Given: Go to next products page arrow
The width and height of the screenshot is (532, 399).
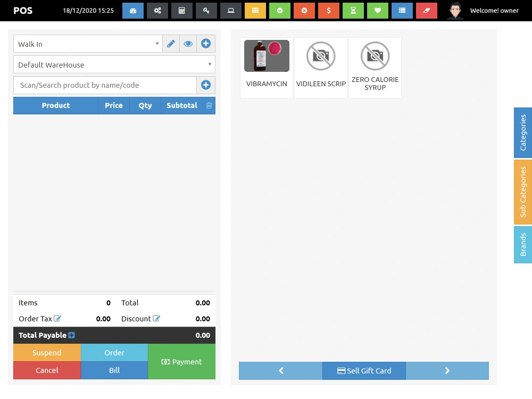Looking at the screenshot, I should [447, 371].
